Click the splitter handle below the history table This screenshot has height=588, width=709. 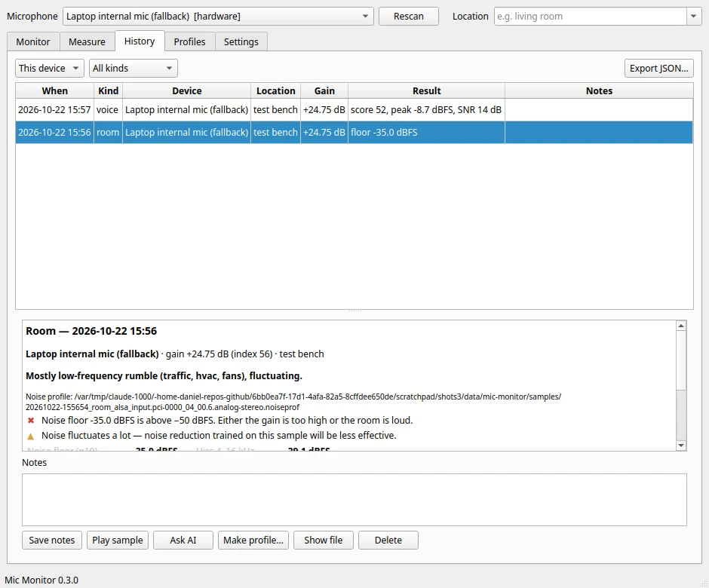354,311
